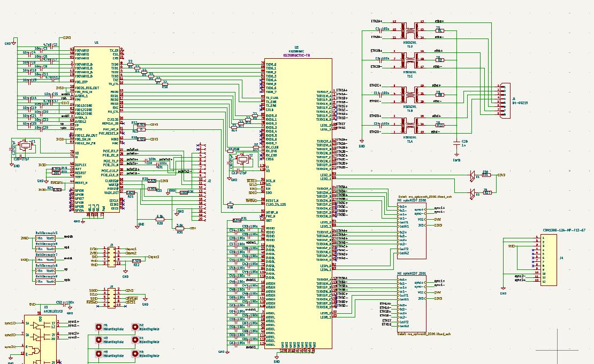Image resolution: width=594 pixels, height=364 pixels.
Task: Click the INTRP_N pin on U2
Action: pyautogui.click(x=272, y=212)
